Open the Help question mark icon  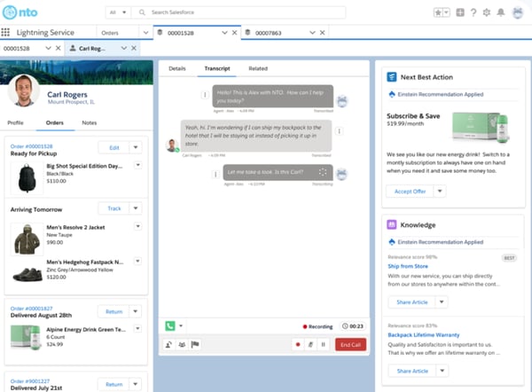pos(473,12)
